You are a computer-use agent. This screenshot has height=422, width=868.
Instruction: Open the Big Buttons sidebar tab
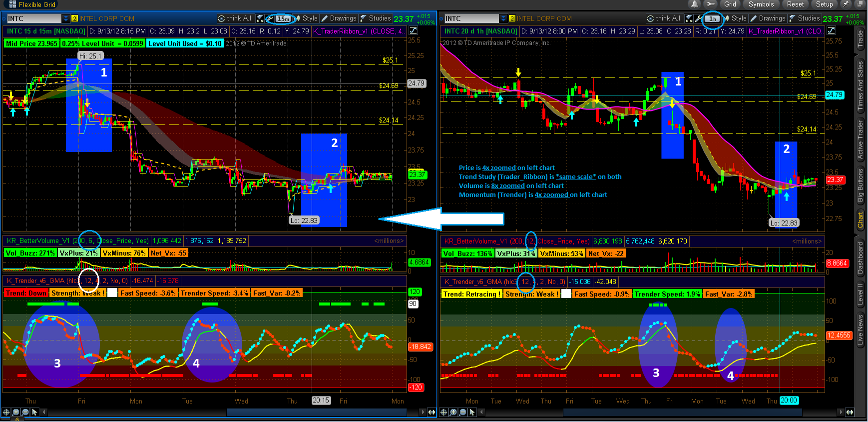coord(861,185)
